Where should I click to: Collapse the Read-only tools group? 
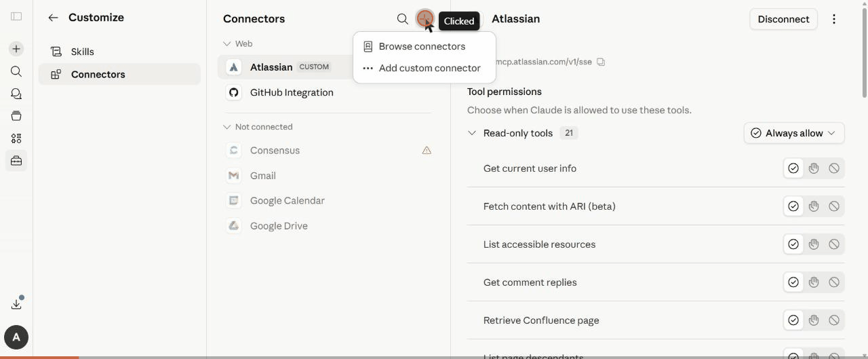(472, 133)
